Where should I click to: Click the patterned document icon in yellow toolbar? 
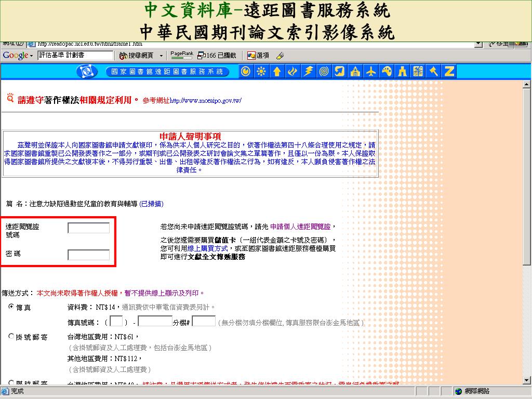(418, 71)
